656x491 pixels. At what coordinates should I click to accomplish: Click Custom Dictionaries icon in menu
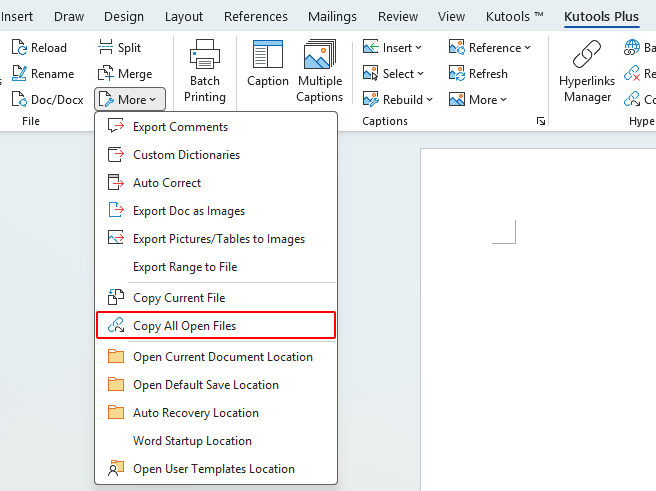point(115,154)
